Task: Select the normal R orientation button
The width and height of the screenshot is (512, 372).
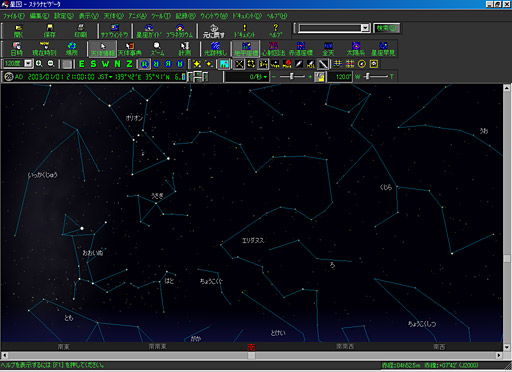Action: (144, 64)
